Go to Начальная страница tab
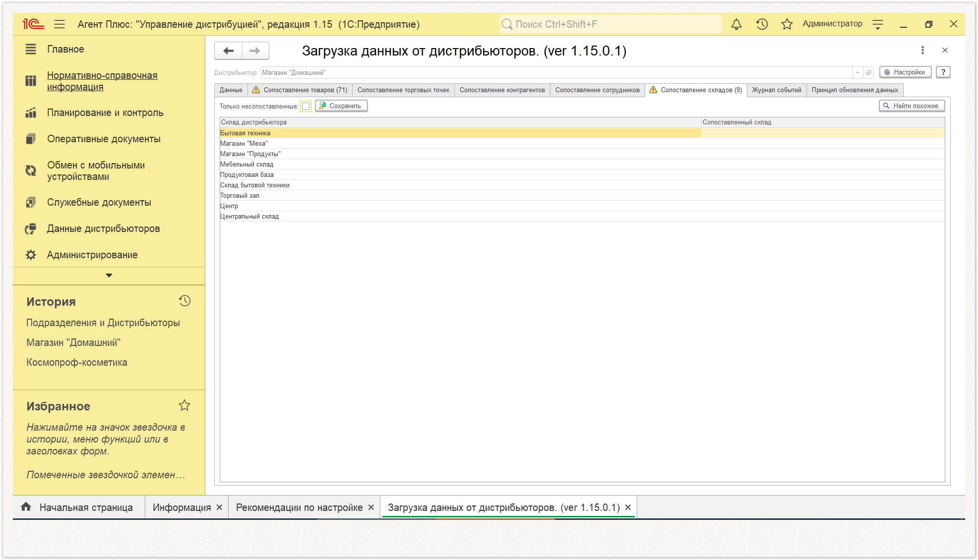This screenshot has height=560, width=978. [78, 507]
